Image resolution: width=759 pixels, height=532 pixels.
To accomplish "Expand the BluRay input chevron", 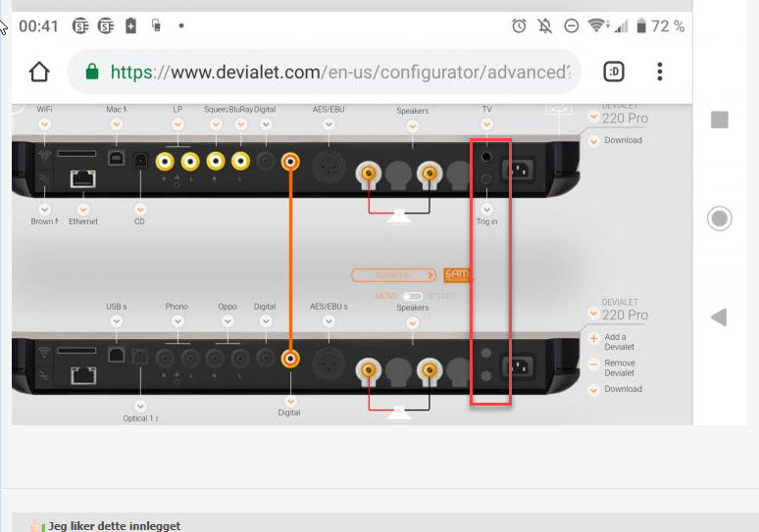I will click(240, 124).
